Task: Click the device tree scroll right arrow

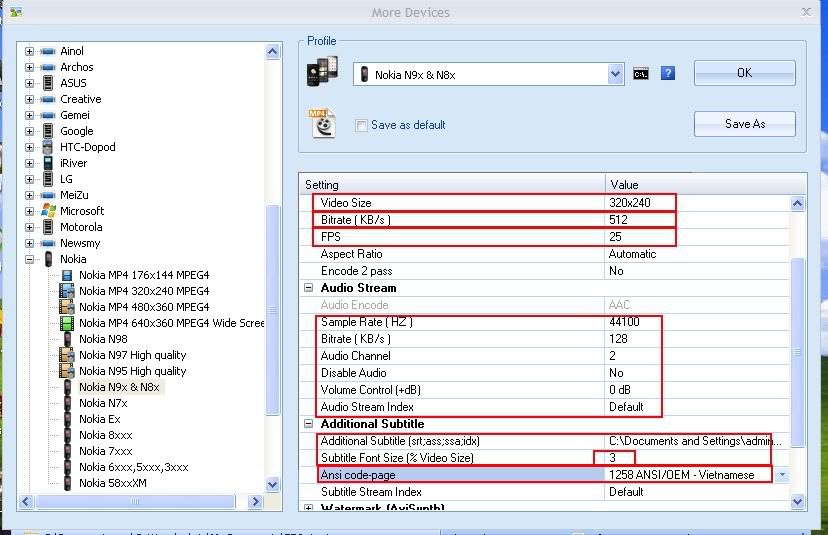Action: coord(255,501)
